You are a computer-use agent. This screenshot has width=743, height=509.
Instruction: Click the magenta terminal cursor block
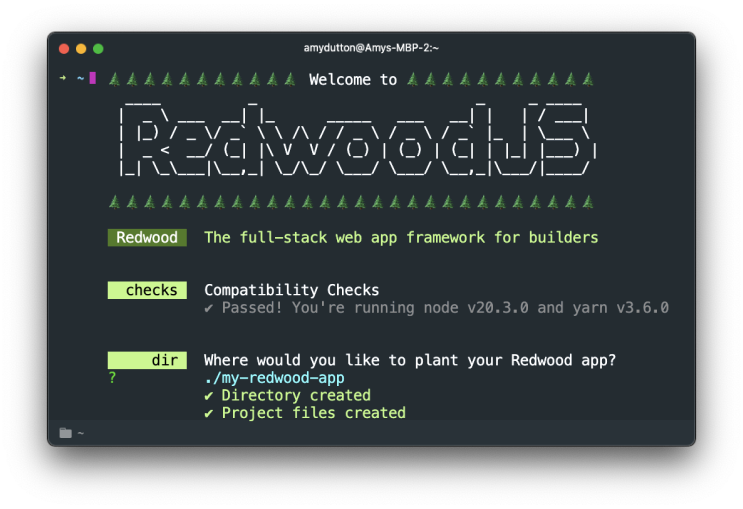93,78
